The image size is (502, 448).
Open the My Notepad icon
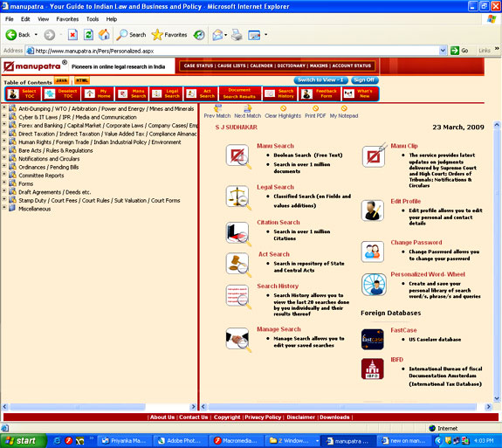click(x=344, y=108)
